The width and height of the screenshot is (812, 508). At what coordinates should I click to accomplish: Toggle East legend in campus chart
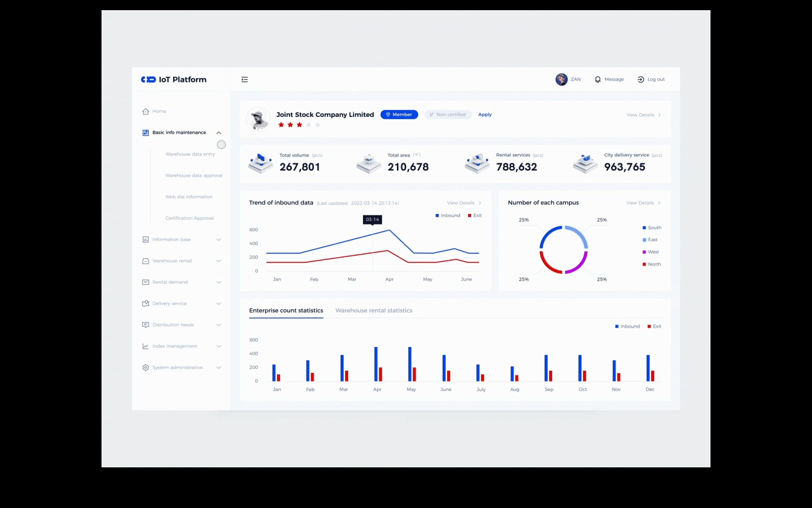[650, 240]
